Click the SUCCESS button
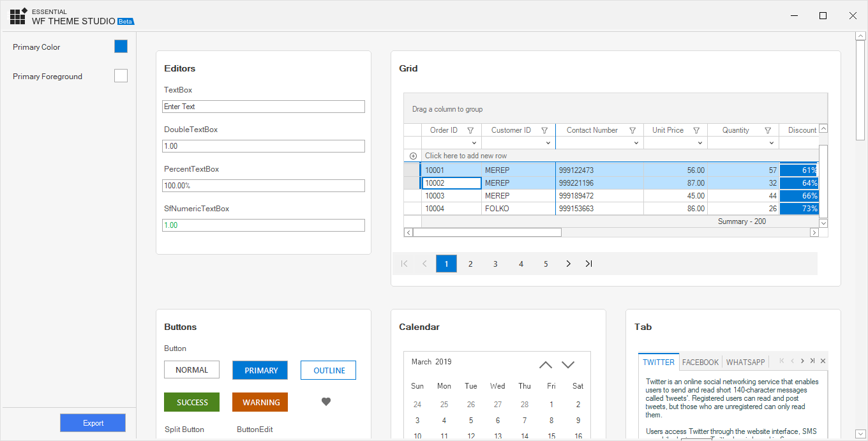Screen dimensions: 868x441 (191, 402)
